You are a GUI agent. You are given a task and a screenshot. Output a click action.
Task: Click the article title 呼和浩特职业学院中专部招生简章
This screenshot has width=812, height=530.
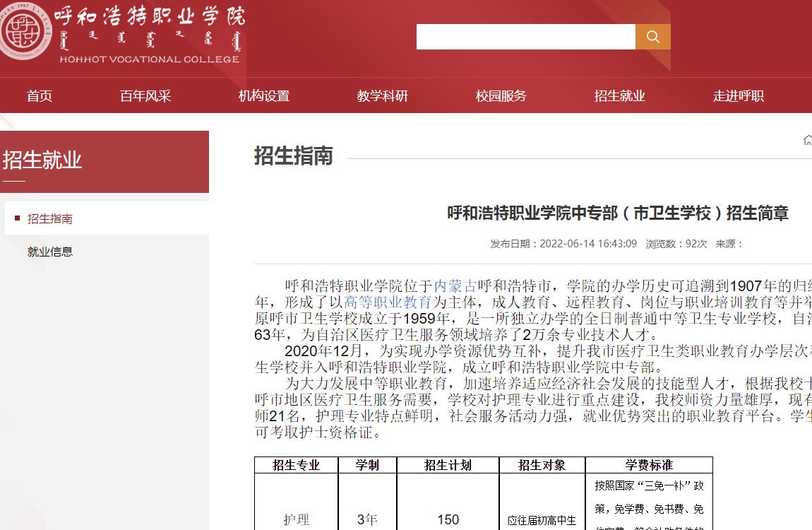(618, 213)
